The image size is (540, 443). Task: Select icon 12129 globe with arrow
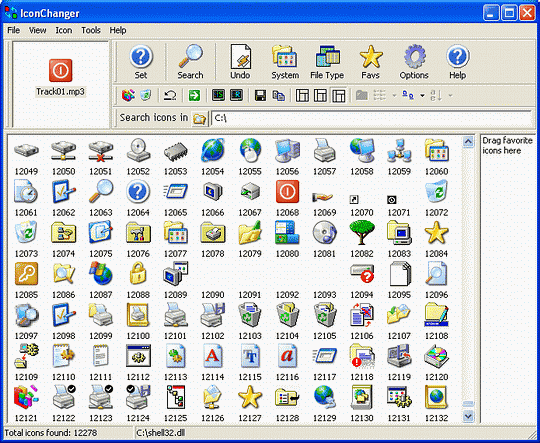(324, 397)
